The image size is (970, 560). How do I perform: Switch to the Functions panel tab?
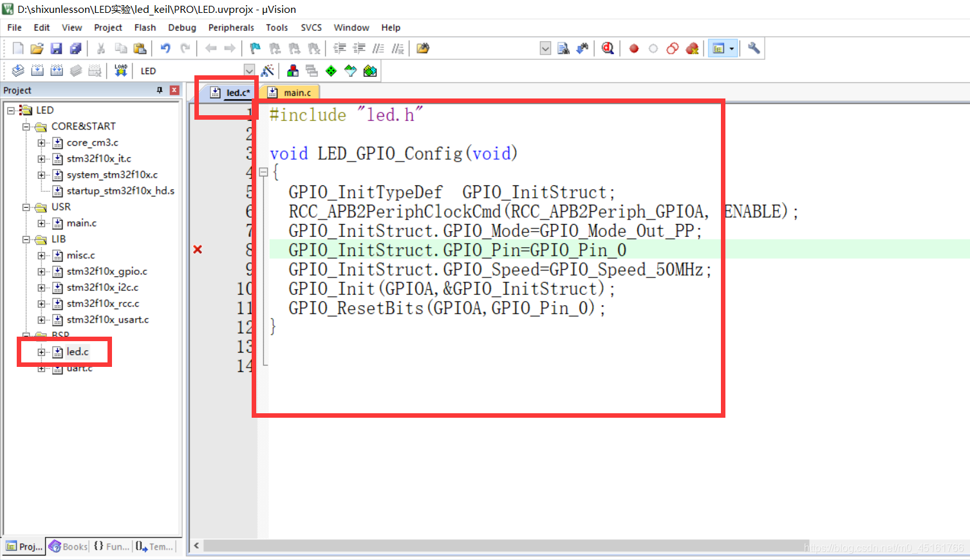111,546
